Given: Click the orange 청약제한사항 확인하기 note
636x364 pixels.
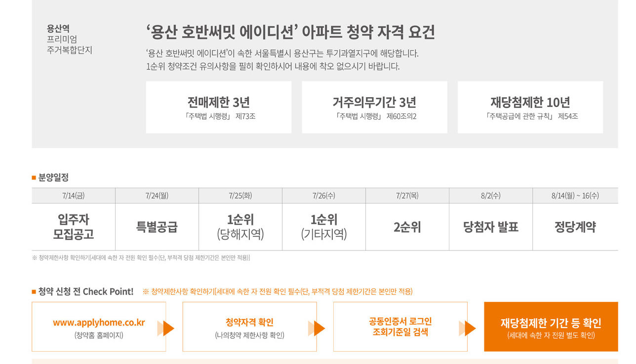Looking at the screenshot, I should pos(278,291).
